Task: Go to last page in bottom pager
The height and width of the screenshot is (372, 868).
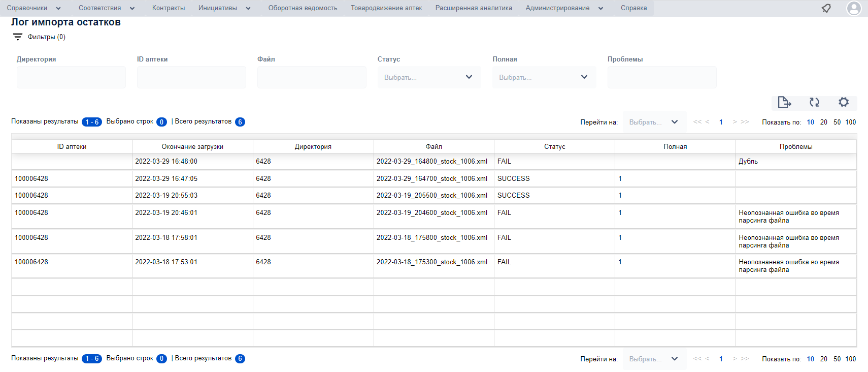Action: 745,359
